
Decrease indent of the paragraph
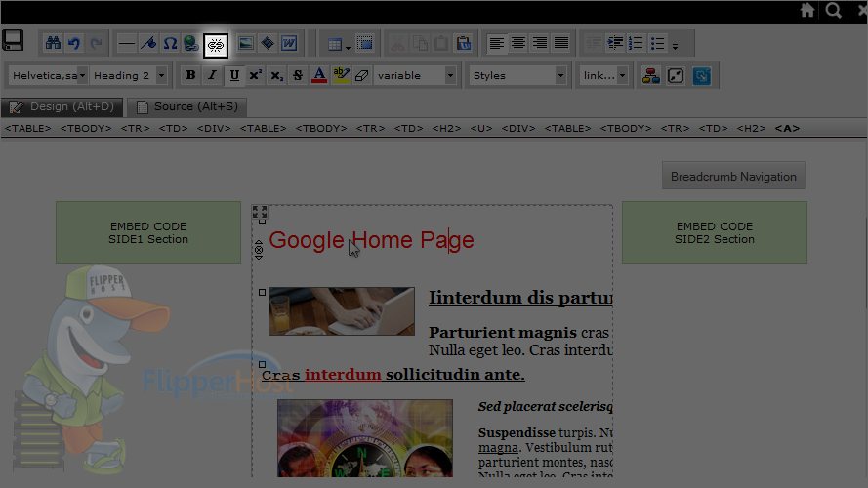[594, 43]
